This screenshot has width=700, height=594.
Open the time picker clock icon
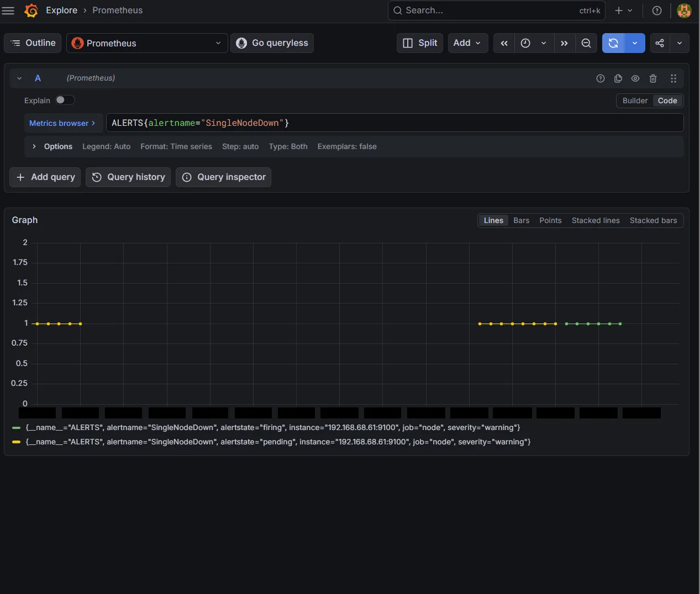(525, 43)
